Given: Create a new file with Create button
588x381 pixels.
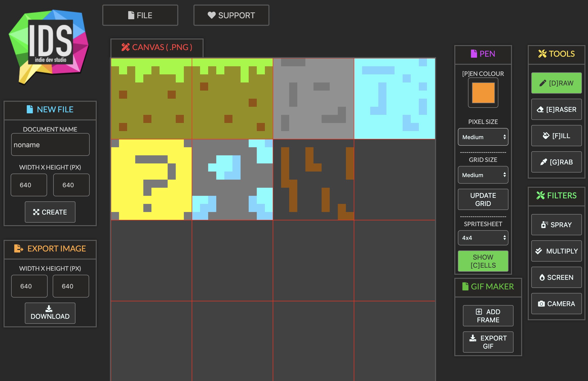Looking at the screenshot, I should (50, 212).
